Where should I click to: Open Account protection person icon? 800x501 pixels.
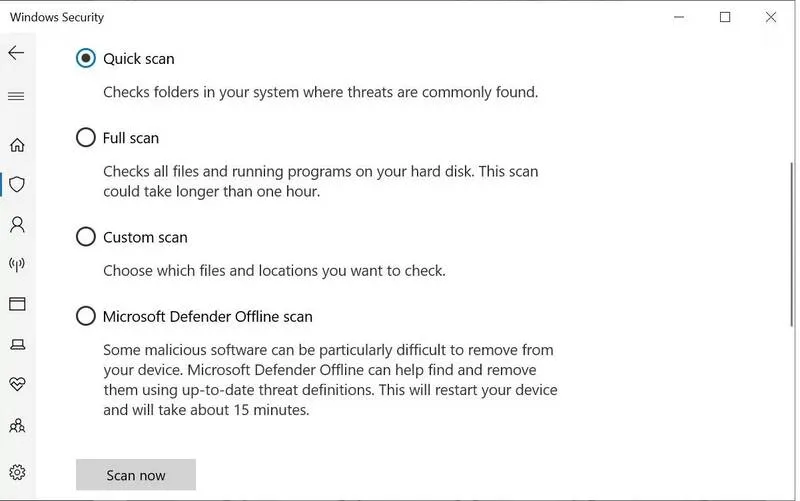(x=16, y=225)
